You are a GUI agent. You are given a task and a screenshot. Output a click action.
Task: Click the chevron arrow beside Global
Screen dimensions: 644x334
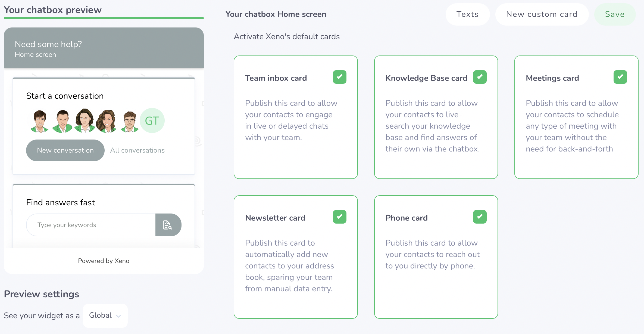tap(118, 316)
